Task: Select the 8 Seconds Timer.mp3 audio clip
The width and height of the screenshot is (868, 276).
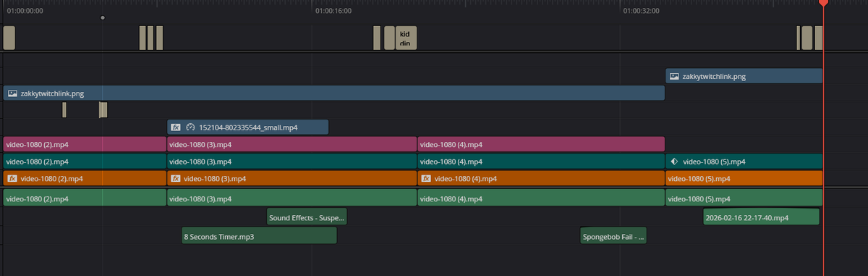Action: click(x=259, y=236)
